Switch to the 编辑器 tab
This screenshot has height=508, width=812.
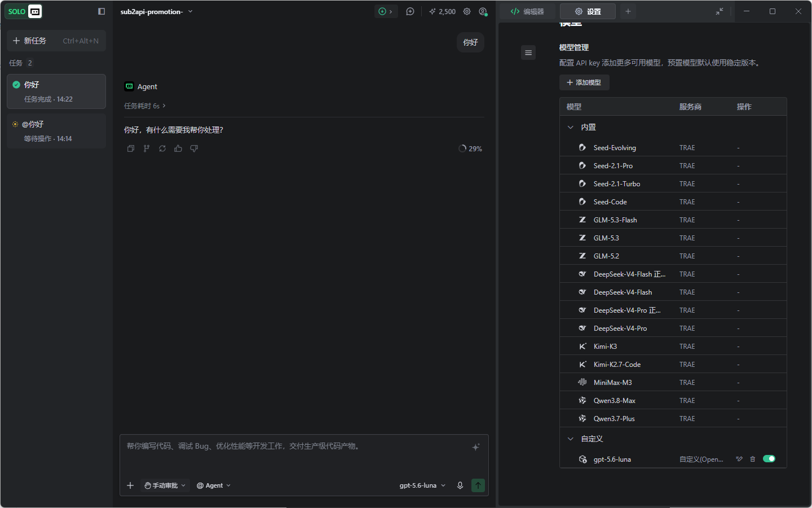tap(527, 11)
